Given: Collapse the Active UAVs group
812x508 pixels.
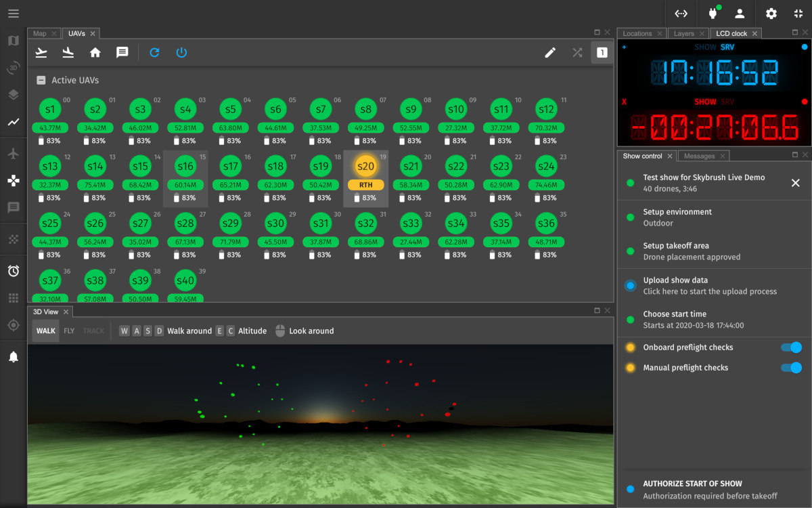Looking at the screenshot, I should (42, 80).
